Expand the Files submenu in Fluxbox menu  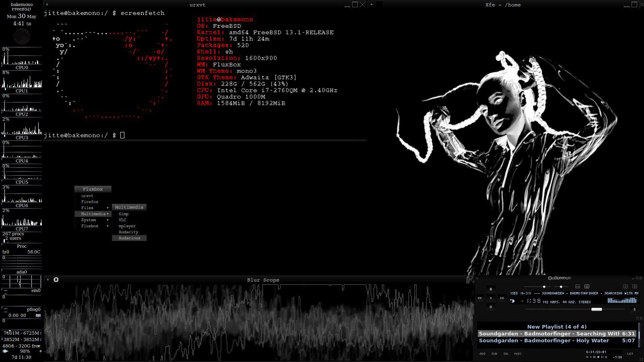[x=93, y=208]
